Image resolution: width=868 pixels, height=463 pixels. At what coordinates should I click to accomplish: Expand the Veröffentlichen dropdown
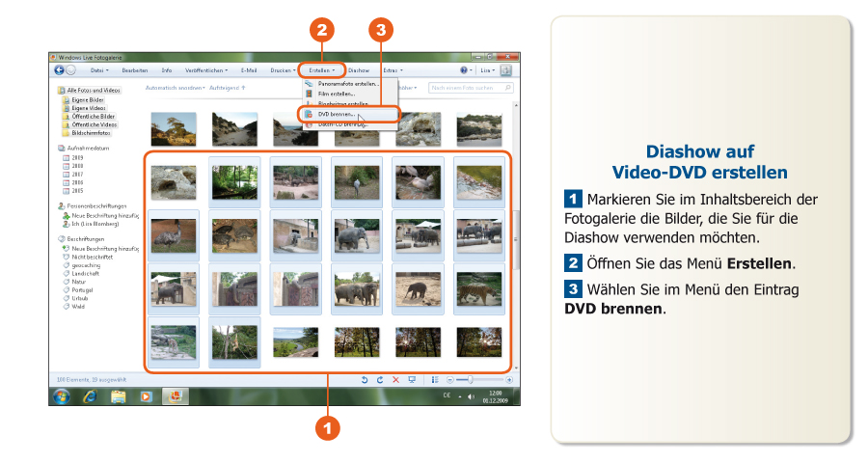206,70
